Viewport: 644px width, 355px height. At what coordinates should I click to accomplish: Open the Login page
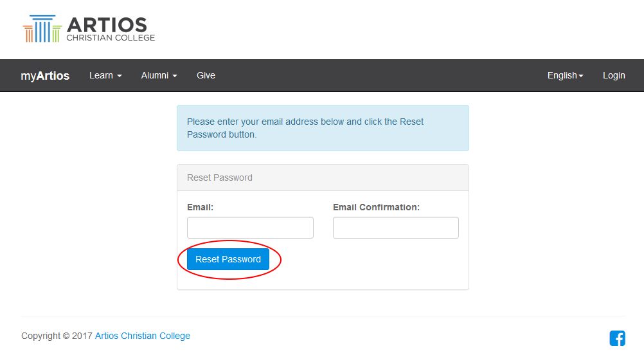pyautogui.click(x=614, y=76)
